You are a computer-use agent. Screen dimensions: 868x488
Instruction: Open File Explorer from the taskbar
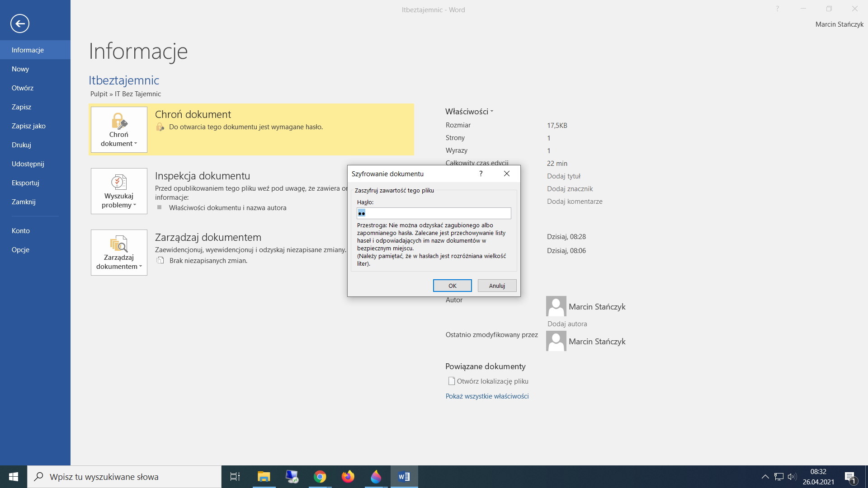(264, 477)
